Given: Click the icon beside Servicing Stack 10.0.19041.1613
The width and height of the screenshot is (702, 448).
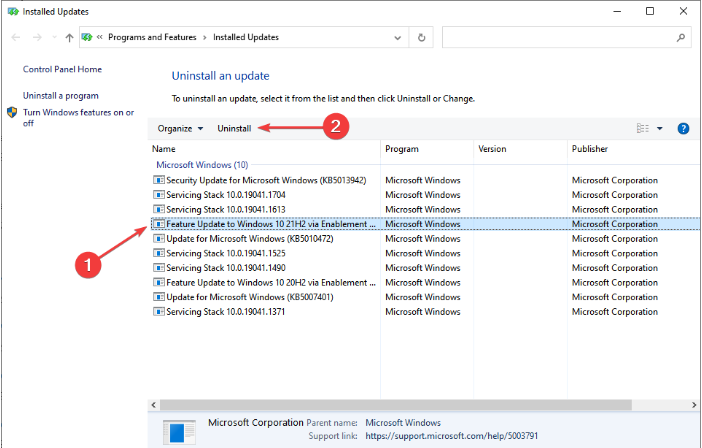Looking at the screenshot, I should click(x=158, y=209).
